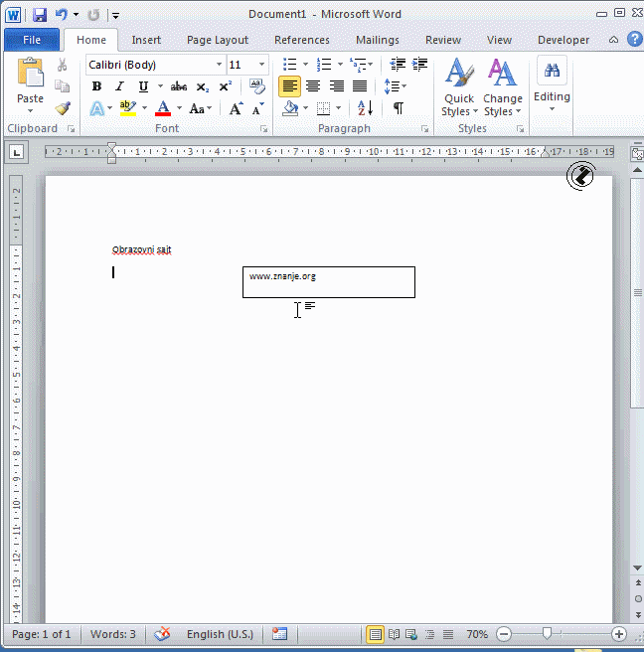
Task: Toggle Show/Hide paragraph marks
Action: (x=398, y=108)
